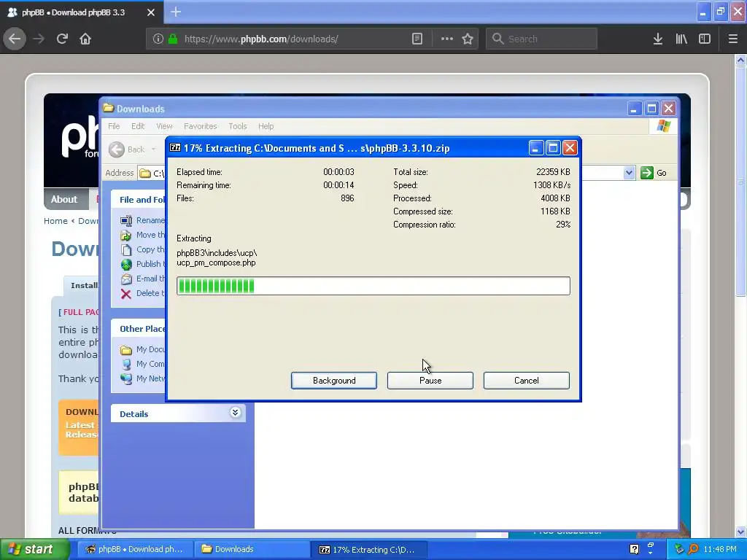Open Firefox library icon
Screen dimensions: 747x560
click(x=681, y=39)
